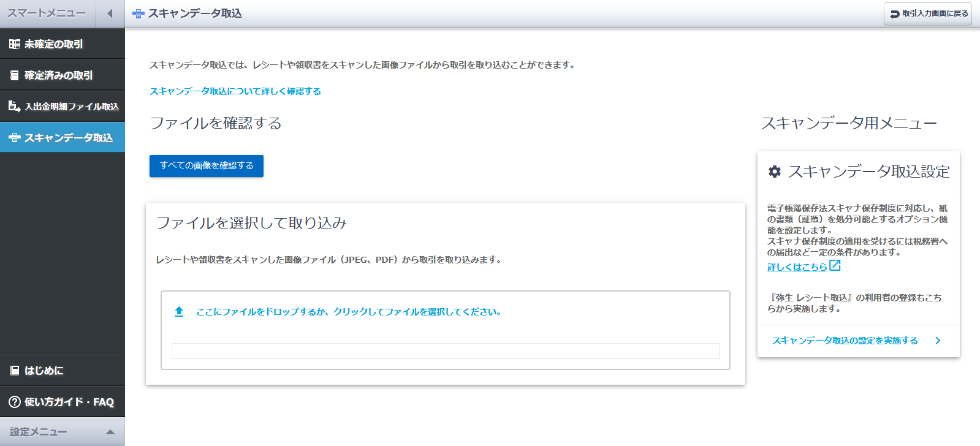Screen dimensions: 980x446
Task: Click the ファイルを選択して取り込み heading
Action: point(251,223)
